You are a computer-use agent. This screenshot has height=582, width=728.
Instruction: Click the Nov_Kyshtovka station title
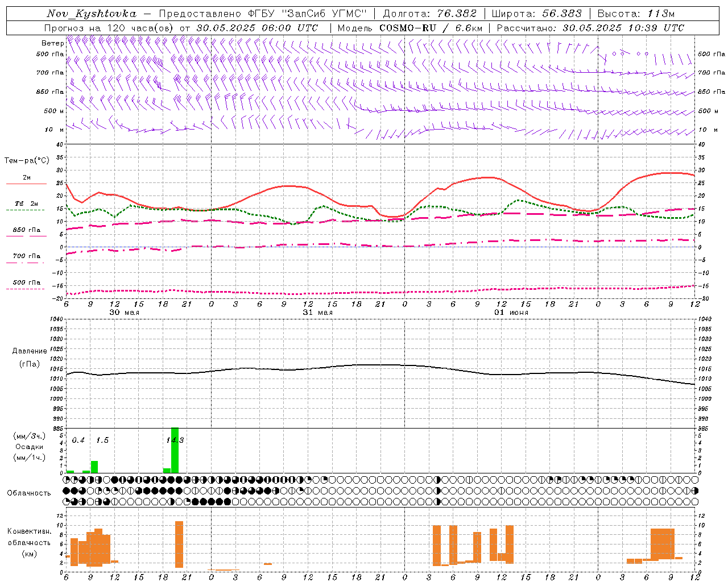click(x=91, y=14)
